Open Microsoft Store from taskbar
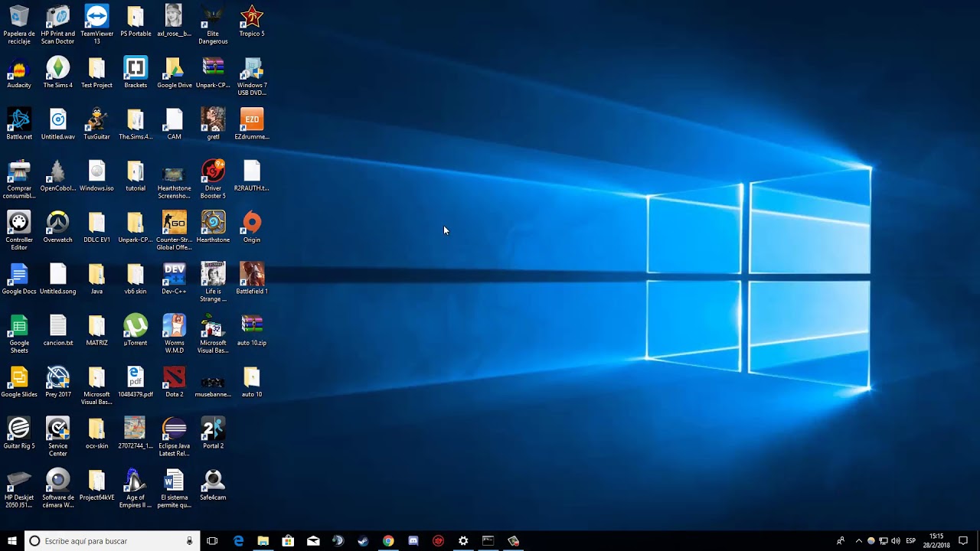The width and height of the screenshot is (980, 551). [288, 541]
